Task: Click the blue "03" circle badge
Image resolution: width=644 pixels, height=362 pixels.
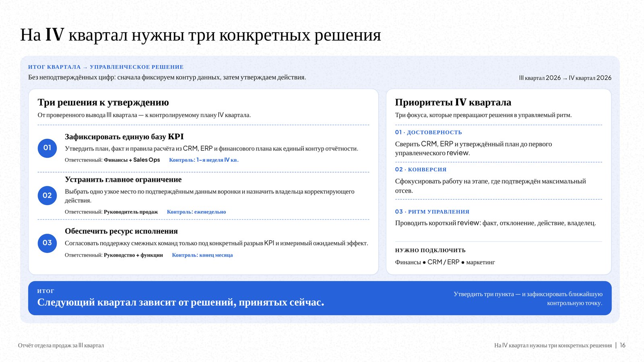Action: tap(47, 243)
